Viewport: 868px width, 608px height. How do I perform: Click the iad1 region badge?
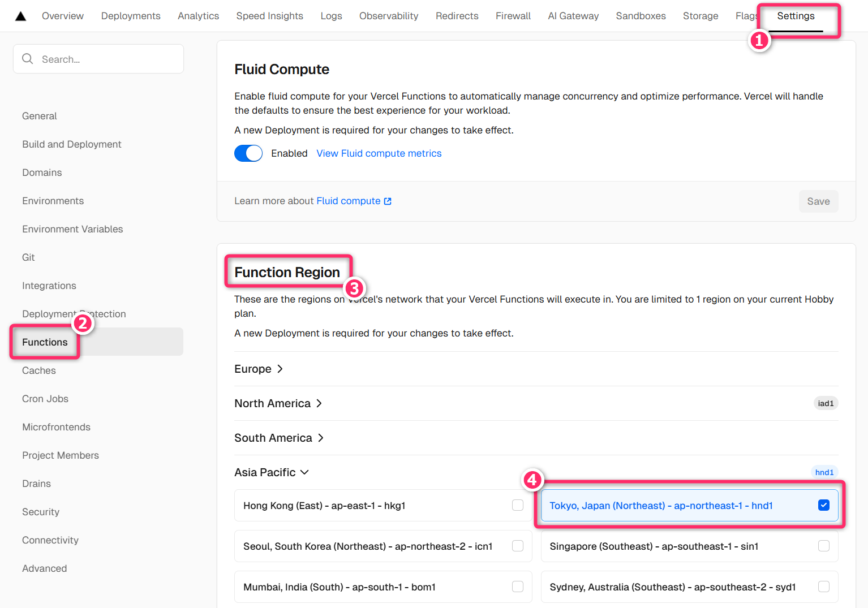click(826, 403)
